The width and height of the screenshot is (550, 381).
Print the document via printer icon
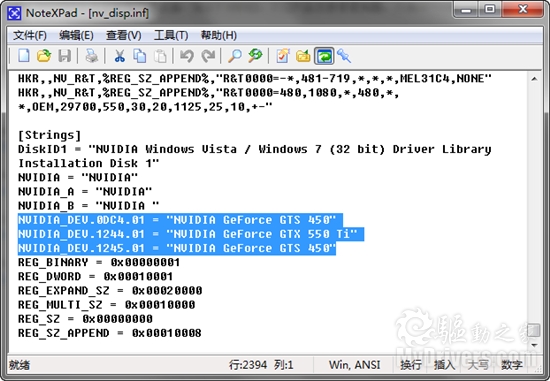[92, 56]
